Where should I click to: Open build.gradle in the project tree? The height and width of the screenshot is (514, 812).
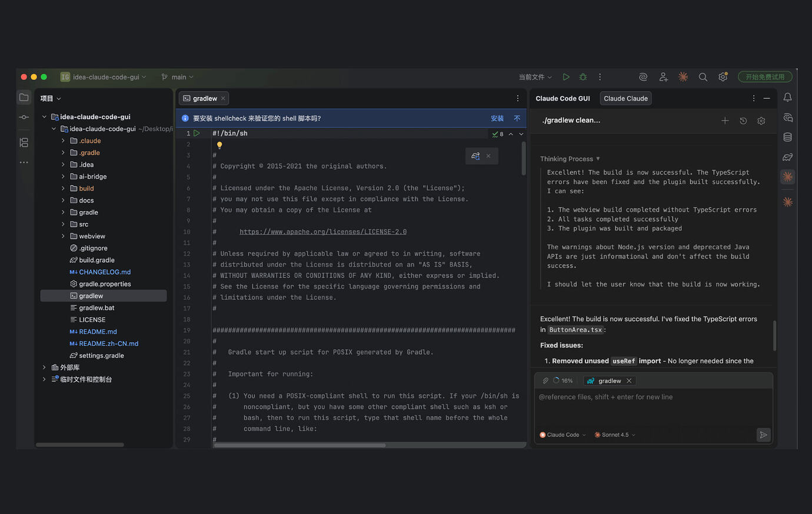[96, 260]
